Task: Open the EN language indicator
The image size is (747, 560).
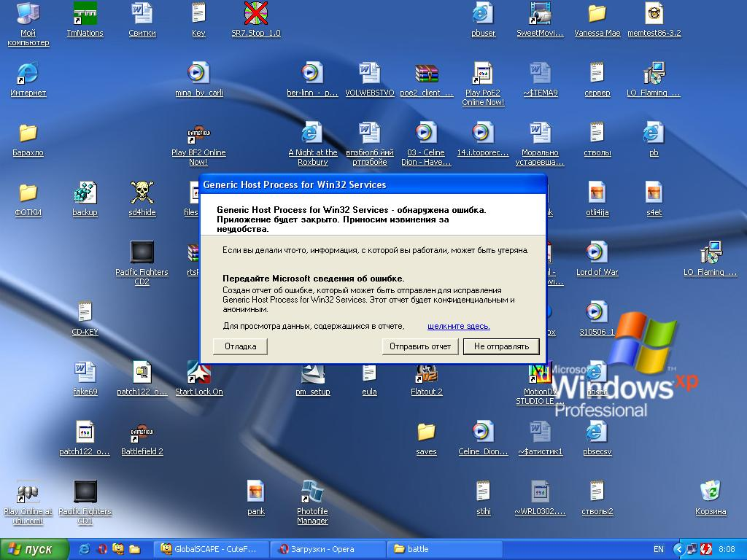Action: click(659, 549)
